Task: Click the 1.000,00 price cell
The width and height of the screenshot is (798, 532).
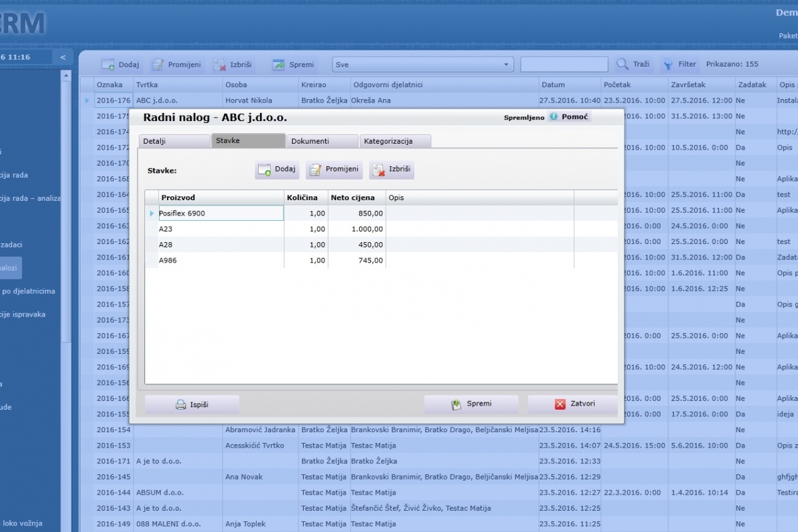Action: [x=357, y=229]
